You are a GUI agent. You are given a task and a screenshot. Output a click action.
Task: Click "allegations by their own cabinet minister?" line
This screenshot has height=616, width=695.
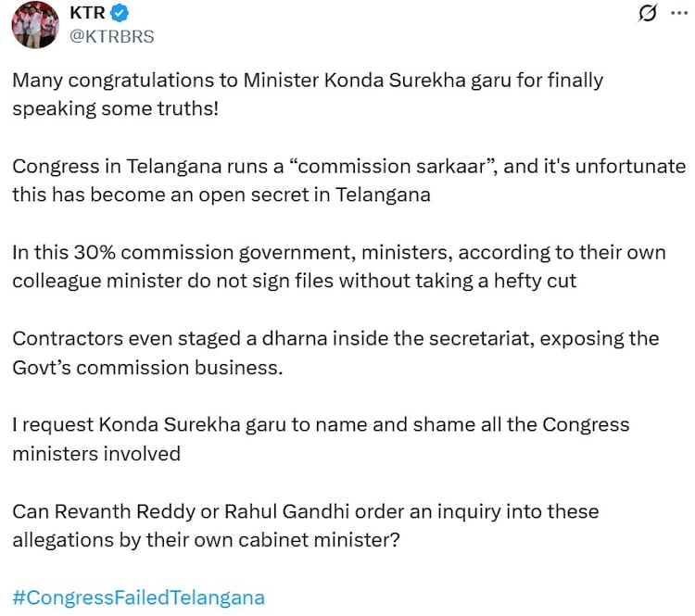[x=206, y=538]
